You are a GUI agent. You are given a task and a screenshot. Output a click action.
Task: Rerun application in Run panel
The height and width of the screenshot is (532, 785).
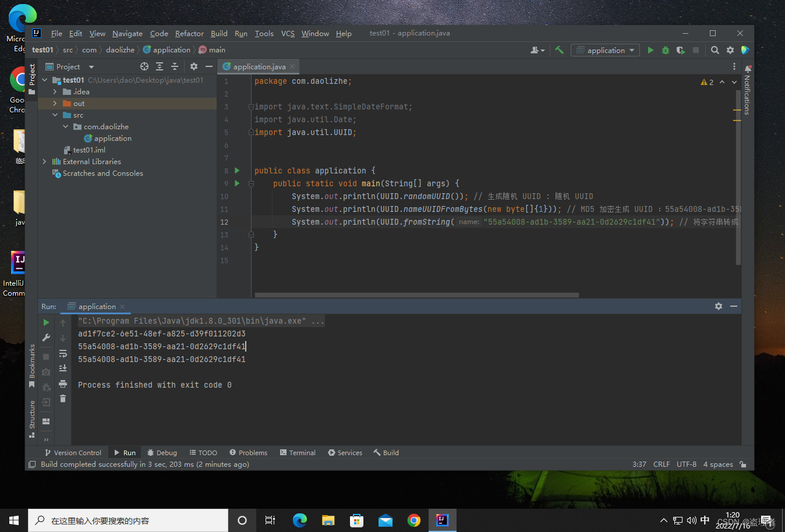pos(46,322)
